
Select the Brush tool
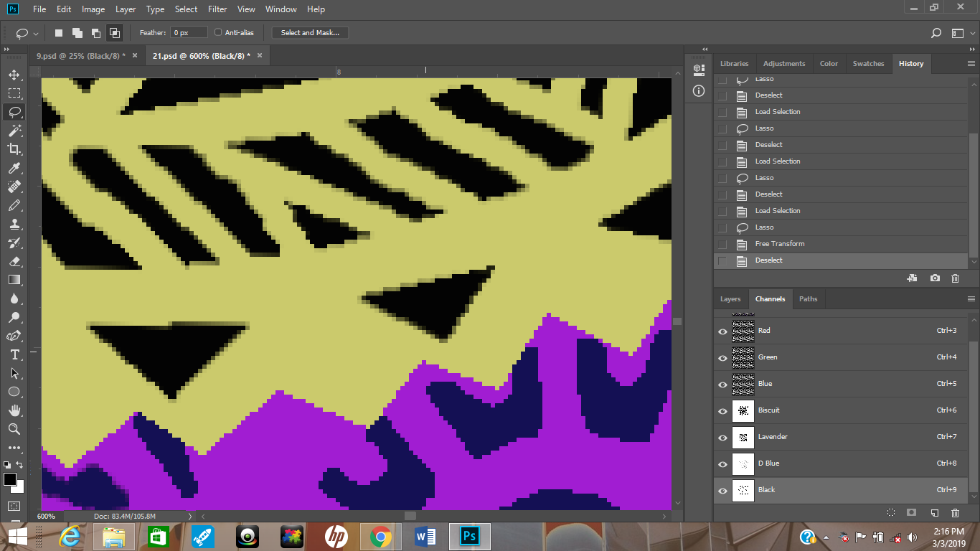(x=14, y=205)
